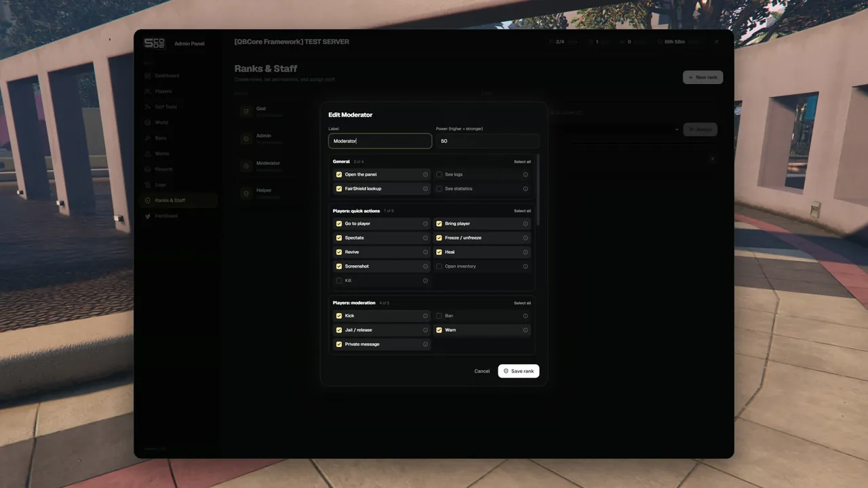The image size is (868, 488).
Task: Uncheck the Private message permission
Action: click(x=339, y=344)
